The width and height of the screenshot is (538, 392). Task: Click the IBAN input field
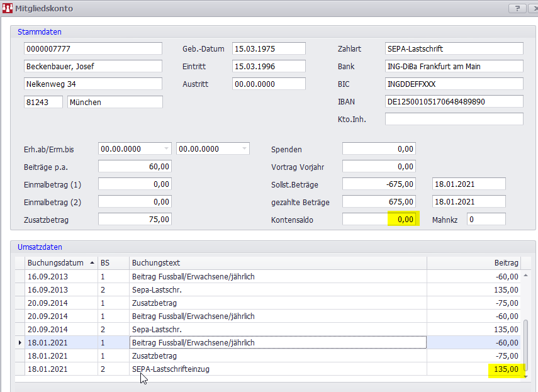click(x=454, y=101)
